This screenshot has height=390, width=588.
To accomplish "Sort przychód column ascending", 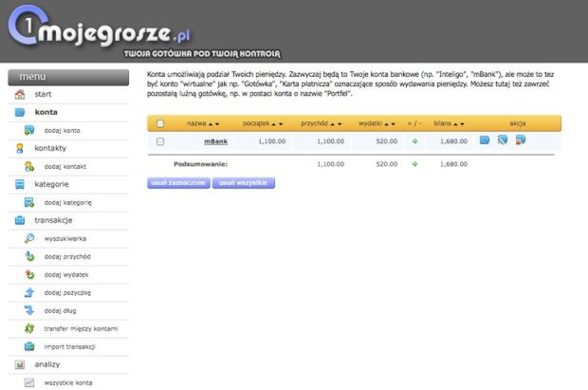I will click(x=333, y=124).
